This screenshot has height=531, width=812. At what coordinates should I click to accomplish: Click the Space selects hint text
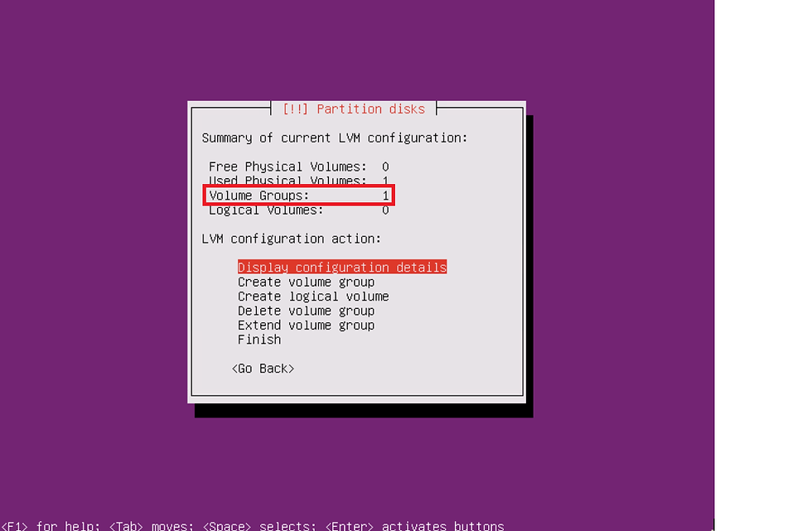click(x=259, y=525)
